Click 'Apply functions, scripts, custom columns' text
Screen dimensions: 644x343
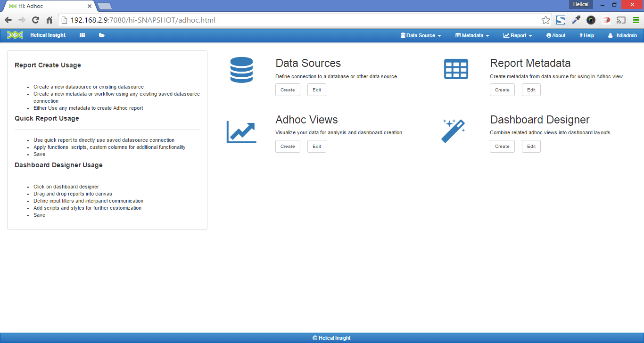pyautogui.click(x=109, y=147)
